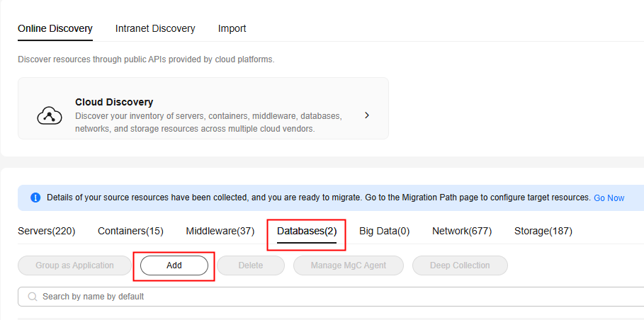This screenshot has height=320, width=644.
Task: Click the Group as Application button
Action: (75, 265)
